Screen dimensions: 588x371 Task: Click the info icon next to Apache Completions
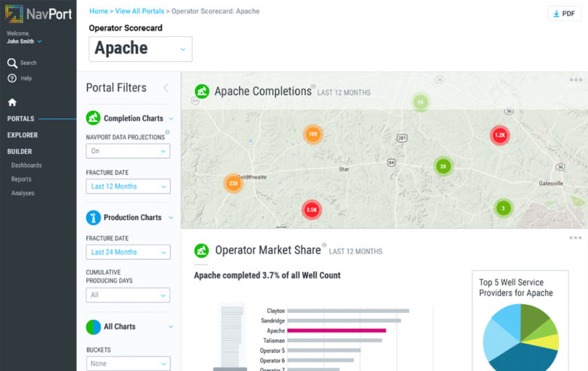[313, 86]
